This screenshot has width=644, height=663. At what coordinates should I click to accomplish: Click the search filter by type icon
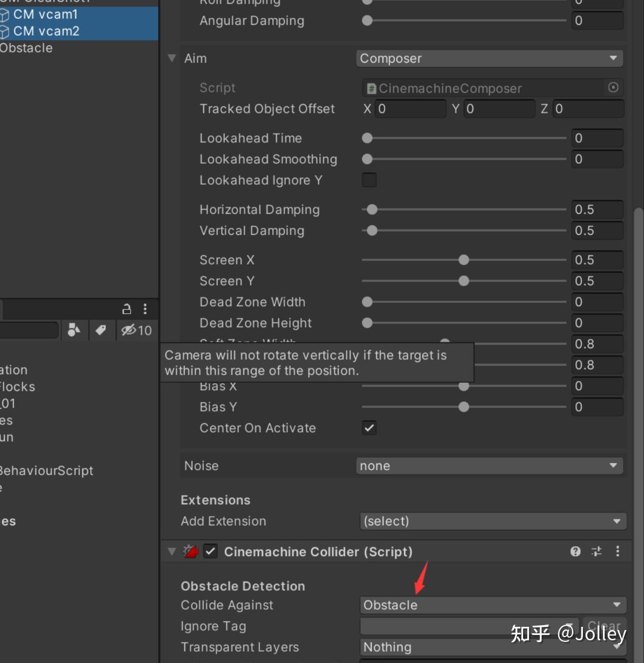click(x=75, y=330)
